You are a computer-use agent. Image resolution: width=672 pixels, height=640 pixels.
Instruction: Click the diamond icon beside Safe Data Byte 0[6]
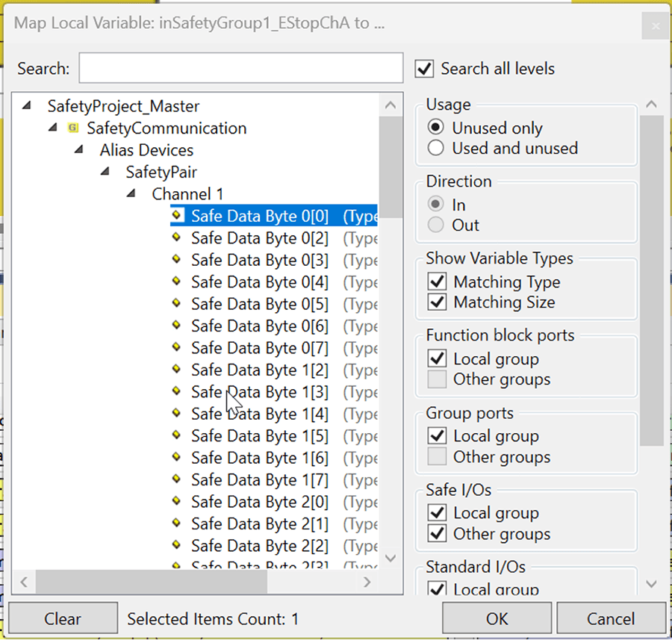pos(176,325)
